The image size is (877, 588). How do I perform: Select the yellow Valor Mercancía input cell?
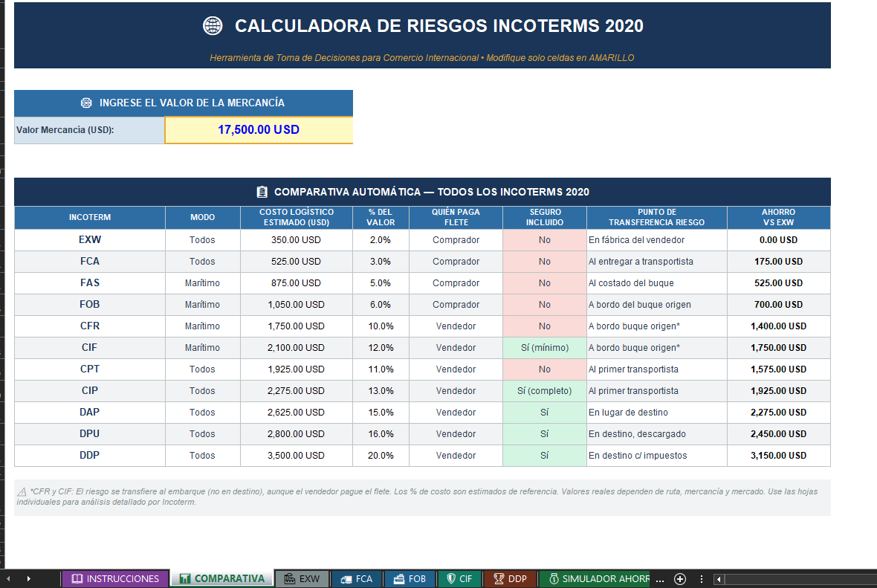pyautogui.click(x=259, y=129)
